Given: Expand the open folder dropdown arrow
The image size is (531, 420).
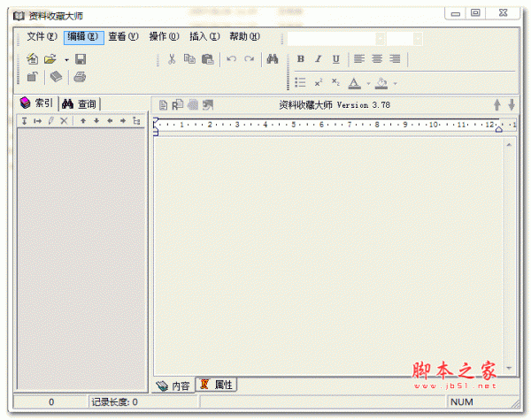Looking at the screenshot, I should point(66,60).
